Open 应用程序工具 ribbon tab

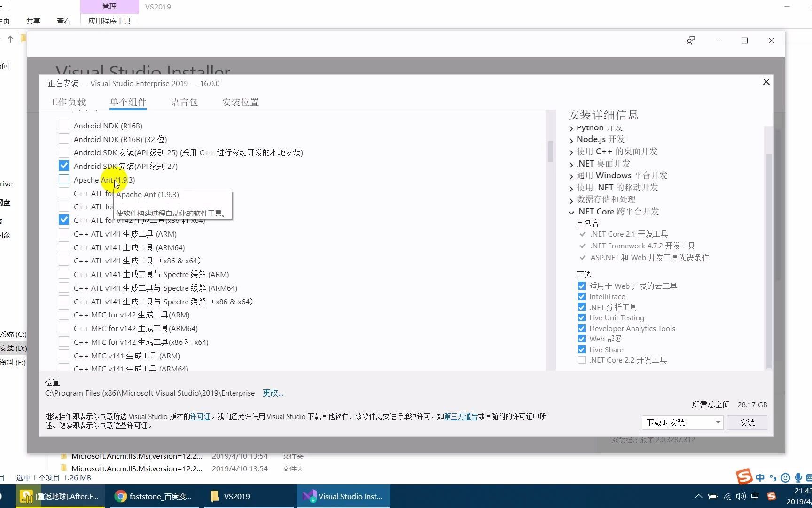(109, 21)
